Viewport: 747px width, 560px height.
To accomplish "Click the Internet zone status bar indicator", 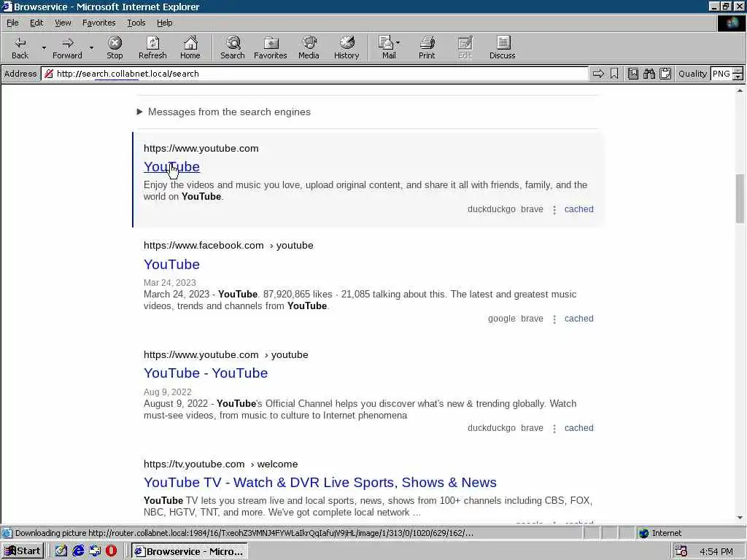I will 660,533.
